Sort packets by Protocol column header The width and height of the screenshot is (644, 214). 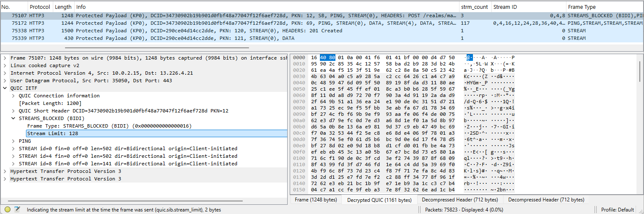coord(40,7)
